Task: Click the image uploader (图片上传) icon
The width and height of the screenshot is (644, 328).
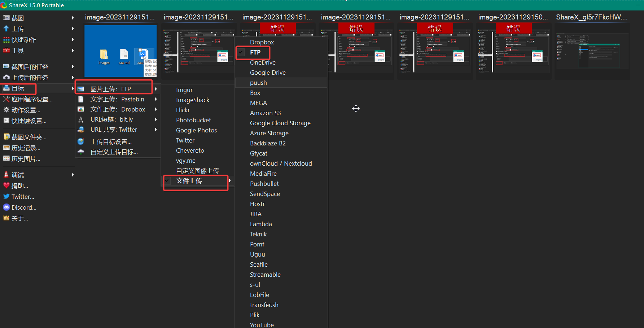Action: [x=81, y=89]
